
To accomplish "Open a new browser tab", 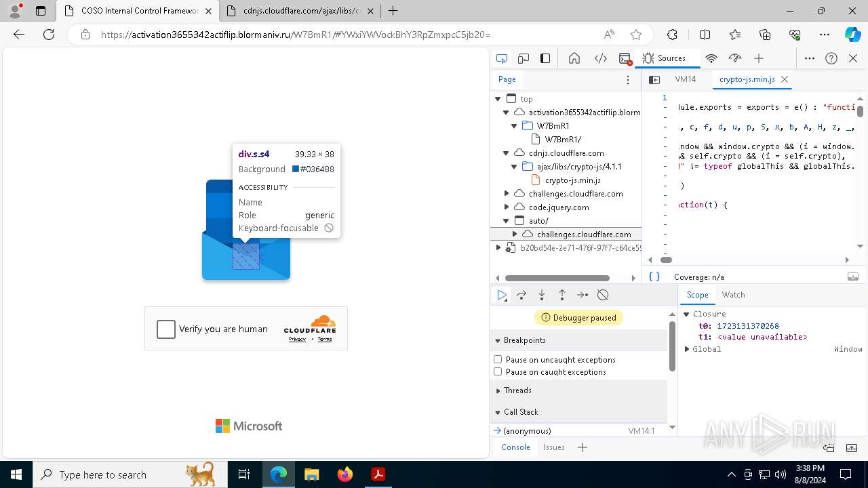I will (393, 11).
